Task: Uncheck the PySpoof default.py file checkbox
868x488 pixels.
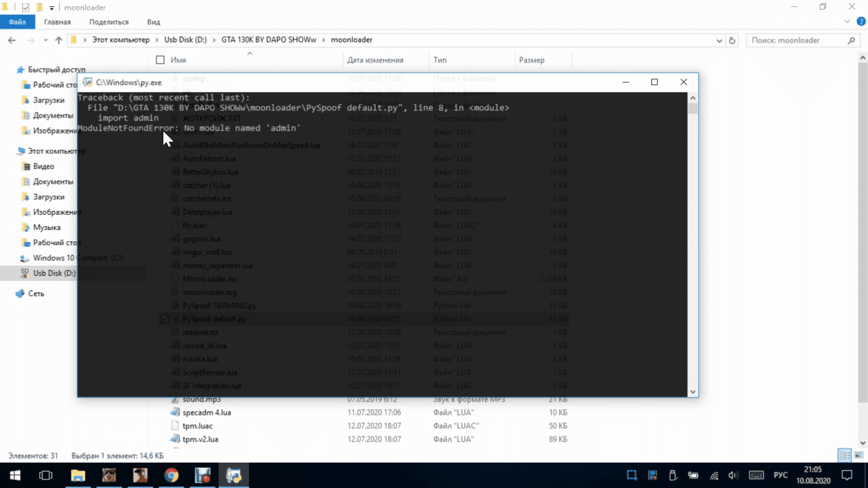Action: tap(165, 319)
